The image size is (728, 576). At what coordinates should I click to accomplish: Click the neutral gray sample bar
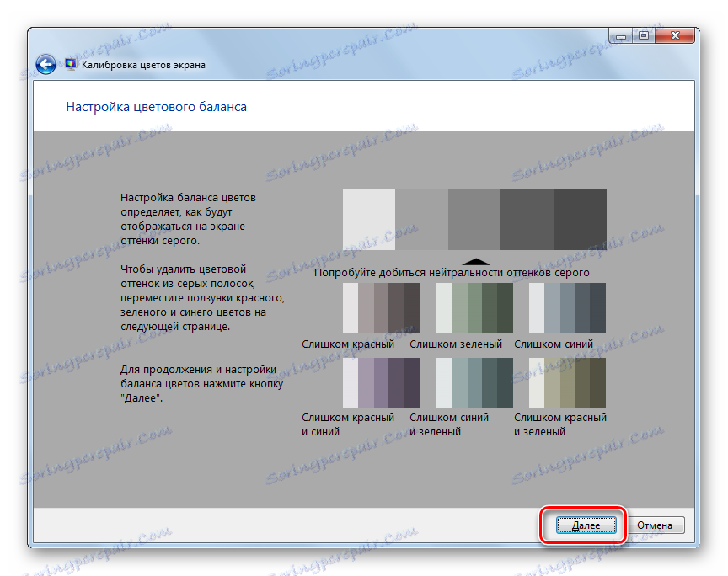tap(474, 220)
